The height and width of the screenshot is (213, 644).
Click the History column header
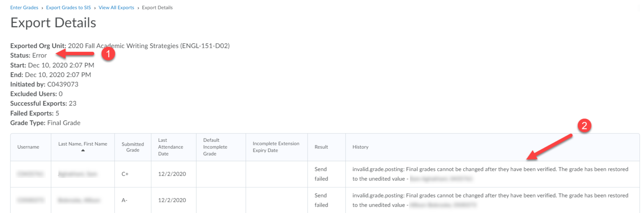[360, 147]
